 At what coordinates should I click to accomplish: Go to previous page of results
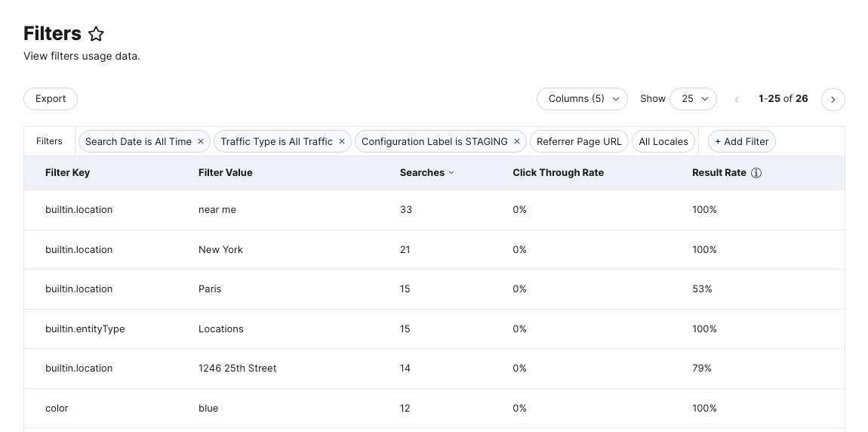tap(737, 100)
